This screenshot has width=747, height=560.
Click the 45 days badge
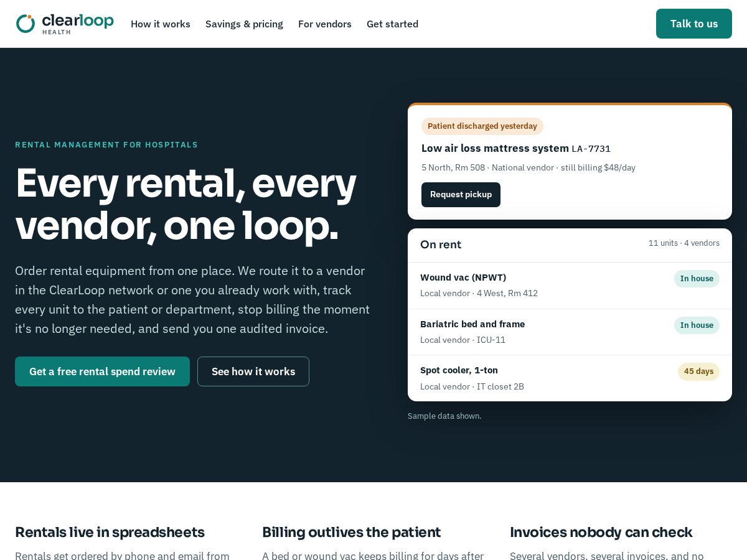pos(698,371)
